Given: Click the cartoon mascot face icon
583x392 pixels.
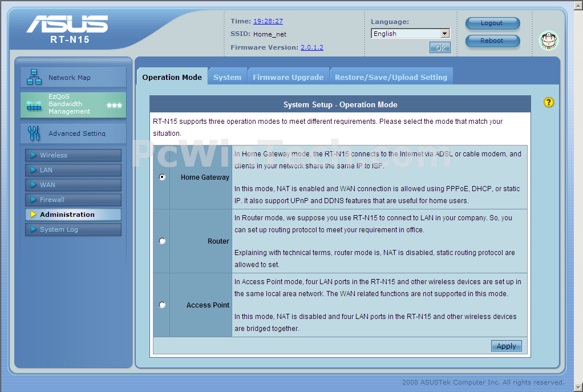Looking at the screenshot, I should (549, 41).
